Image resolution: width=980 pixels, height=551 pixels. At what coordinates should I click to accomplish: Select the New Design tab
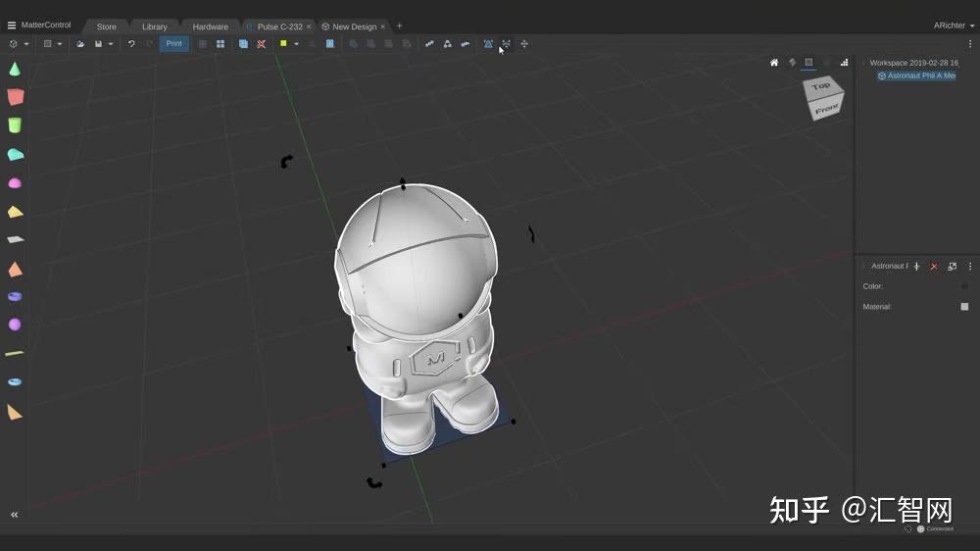(x=354, y=26)
